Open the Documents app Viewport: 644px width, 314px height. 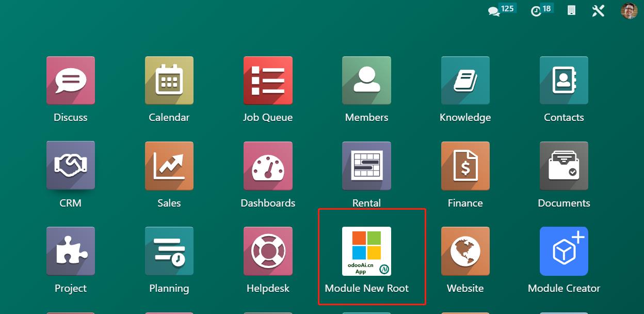(x=564, y=166)
